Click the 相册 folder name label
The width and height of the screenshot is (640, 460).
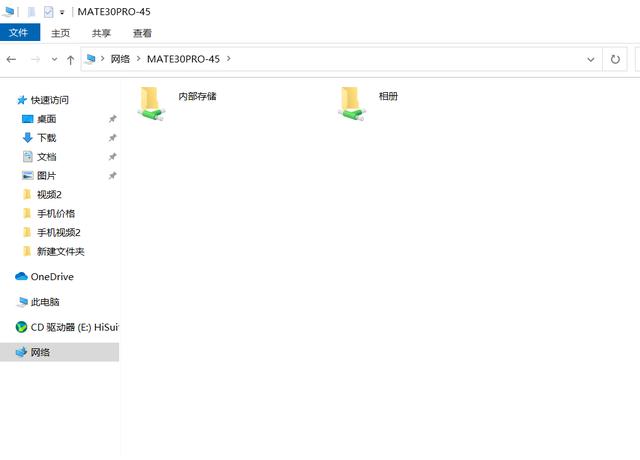pyautogui.click(x=388, y=96)
